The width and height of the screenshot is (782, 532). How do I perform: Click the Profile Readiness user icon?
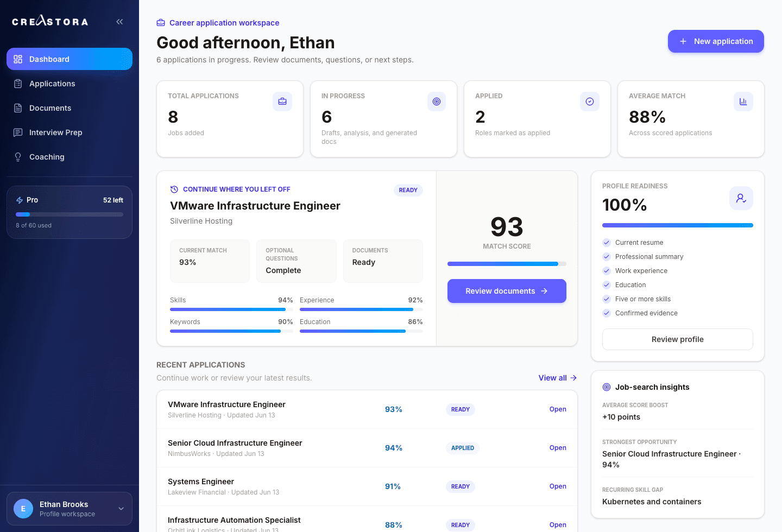tap(741, 198)
